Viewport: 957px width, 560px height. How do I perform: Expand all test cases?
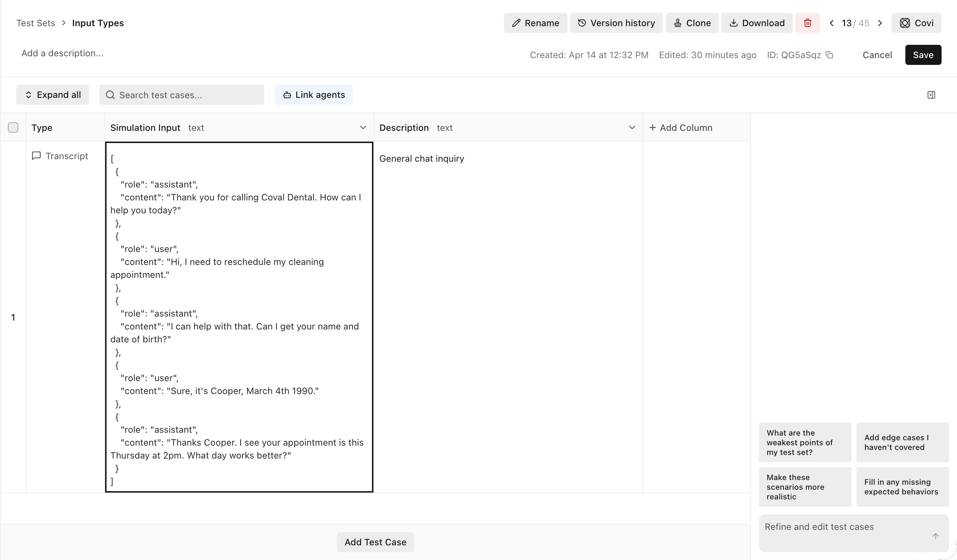click(x=52, y=95)
